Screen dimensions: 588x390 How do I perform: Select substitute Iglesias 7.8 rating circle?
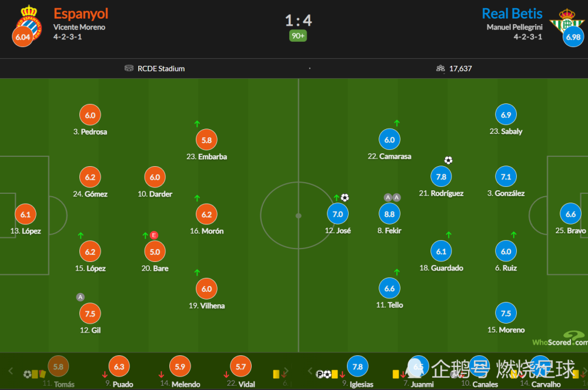pyautogui.click(x=358, y=367)
